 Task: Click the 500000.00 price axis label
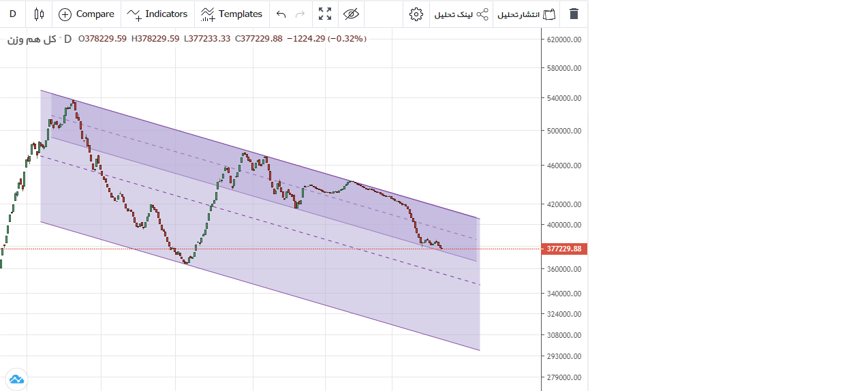click(564, 131)
